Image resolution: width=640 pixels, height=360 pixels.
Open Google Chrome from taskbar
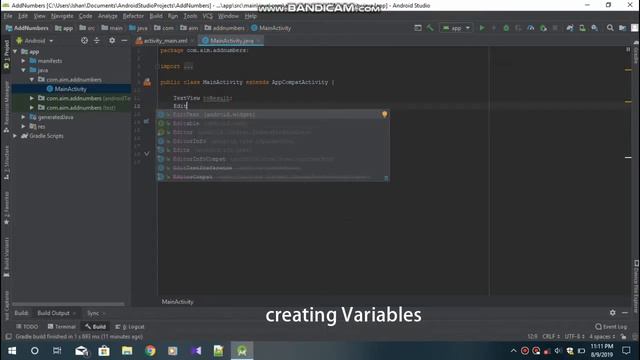[x=150, y=351]
